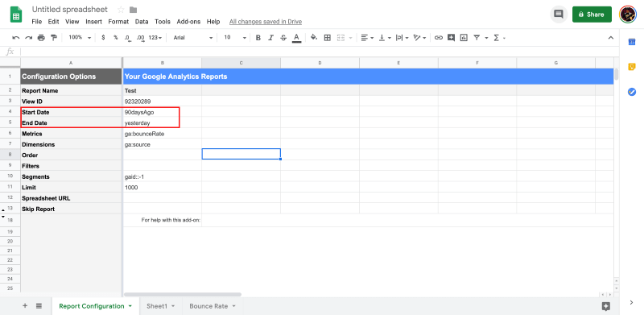The image size is (644, 315).
Task: Open the Borders tool
Action: (328, 38)
